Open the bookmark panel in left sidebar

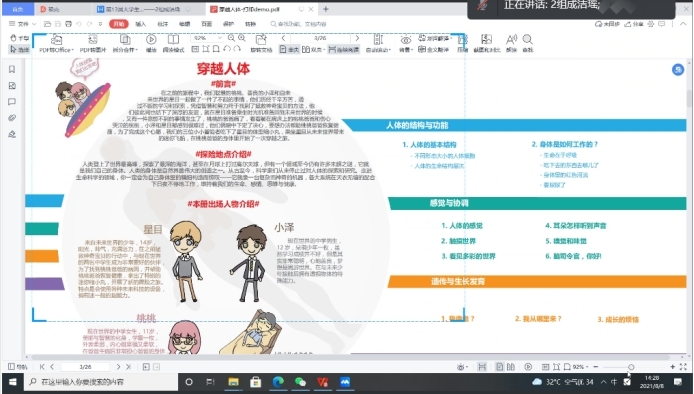coord(12,69)
